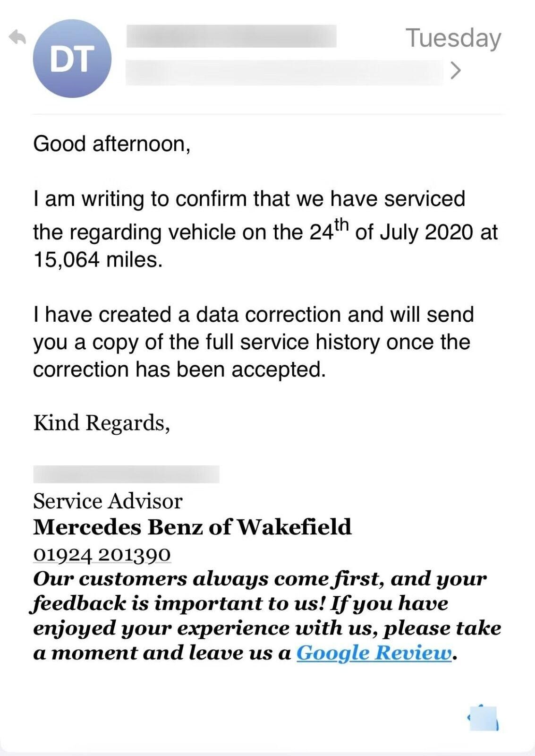This screenshot has width=535, height=756.
Task: Click the Tuesday date label
Action: pyautogui.click(x=453, y=38)
